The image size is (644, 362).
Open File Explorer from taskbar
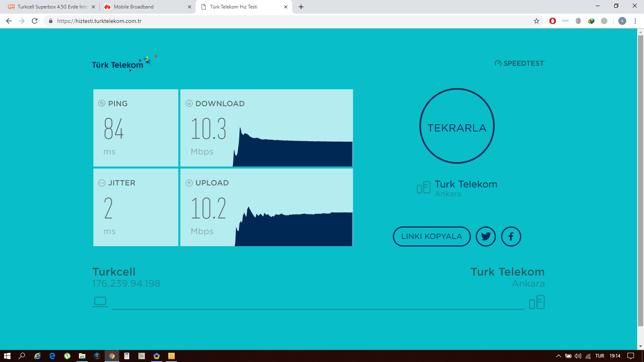click(x=82, y=356)
